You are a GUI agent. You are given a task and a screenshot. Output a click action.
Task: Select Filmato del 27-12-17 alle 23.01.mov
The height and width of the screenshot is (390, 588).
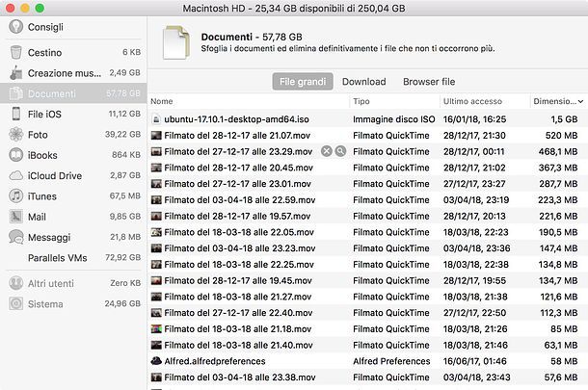pyautogui.click(x=367, y=184)
